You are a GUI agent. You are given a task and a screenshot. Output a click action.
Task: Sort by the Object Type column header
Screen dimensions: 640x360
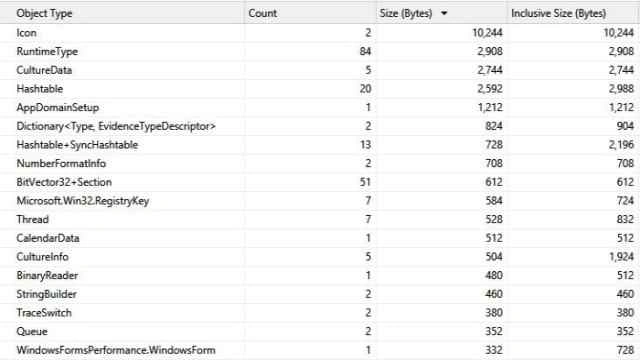(122, 13)
